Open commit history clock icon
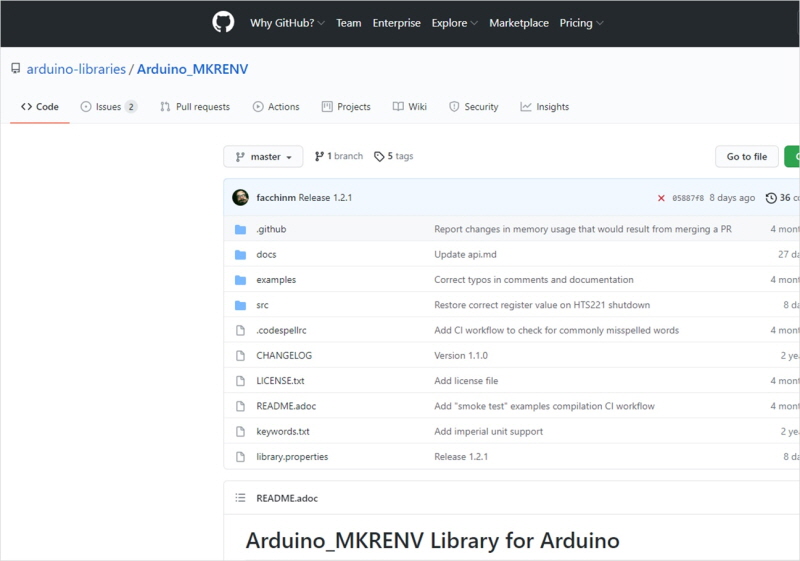Viewport: 800px width, 561px height. coord(771,198)
